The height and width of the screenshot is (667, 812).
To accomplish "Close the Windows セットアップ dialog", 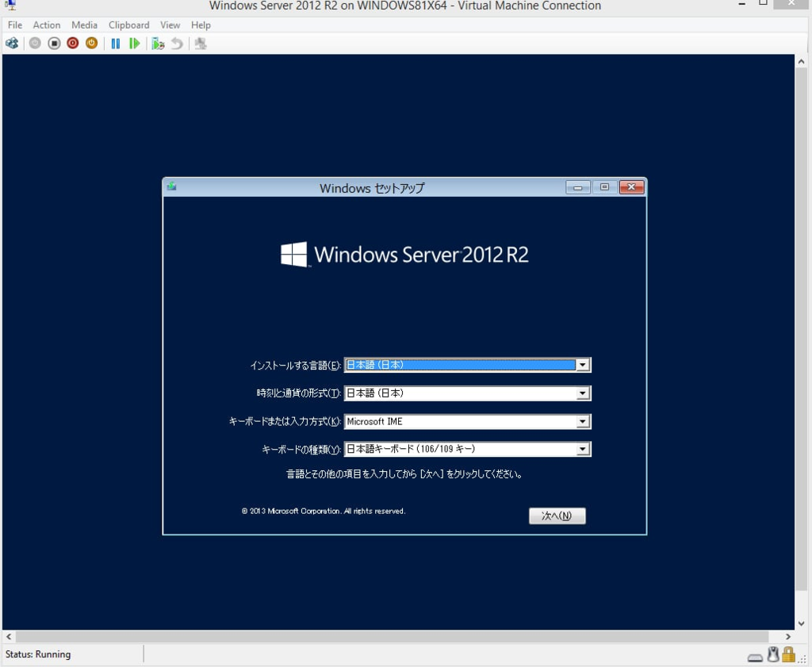I will [631, 187].
